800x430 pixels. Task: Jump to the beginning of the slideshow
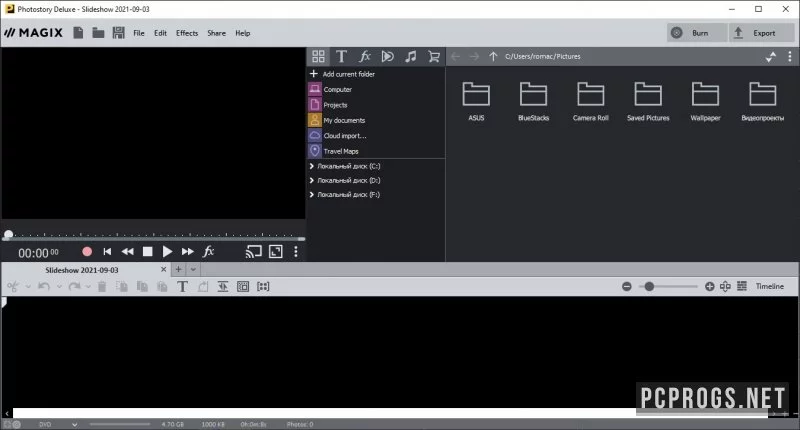click(107, 251)
